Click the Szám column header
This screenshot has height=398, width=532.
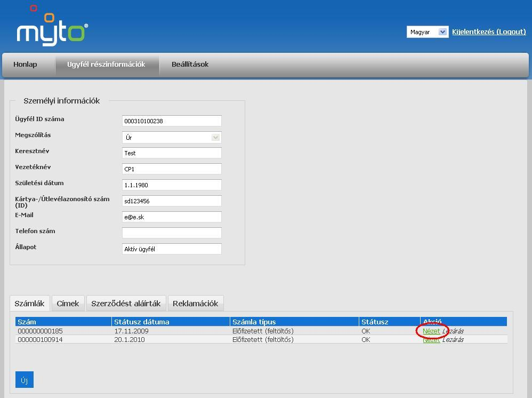pos(63,322)
